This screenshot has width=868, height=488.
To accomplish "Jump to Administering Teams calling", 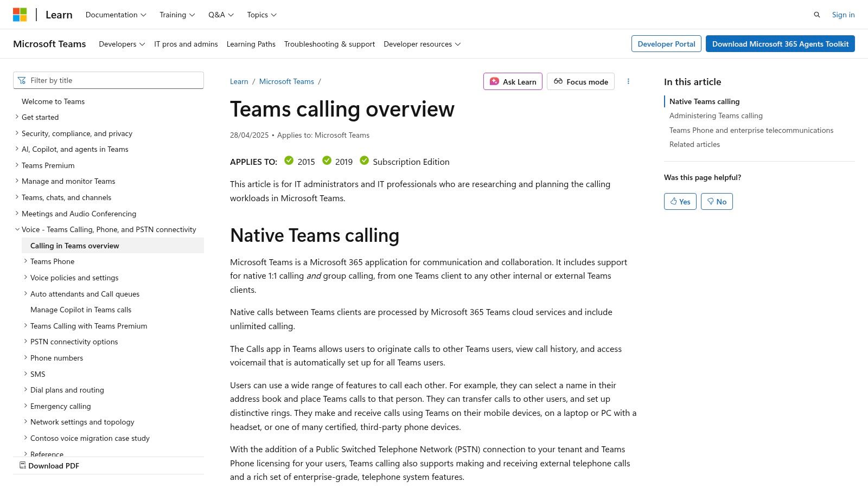I will 716,115.
